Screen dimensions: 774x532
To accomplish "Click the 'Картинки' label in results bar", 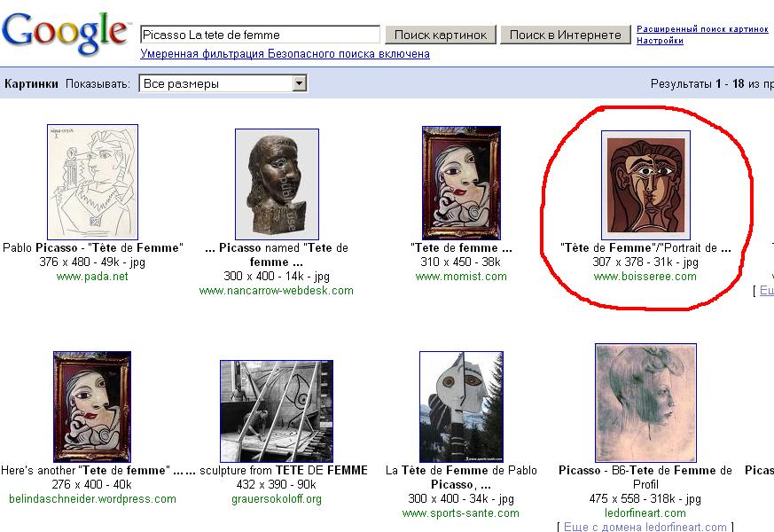I will tap(31, 84).
